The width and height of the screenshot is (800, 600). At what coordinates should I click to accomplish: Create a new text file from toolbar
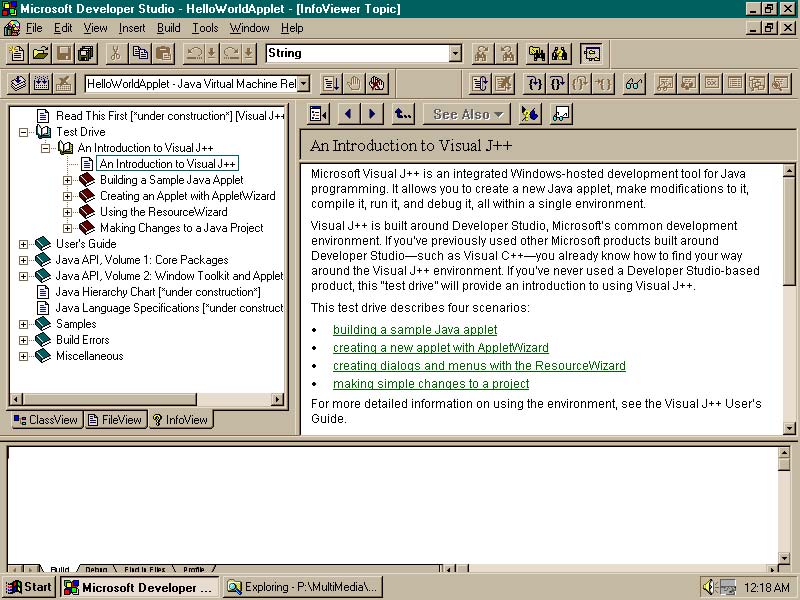17,53
